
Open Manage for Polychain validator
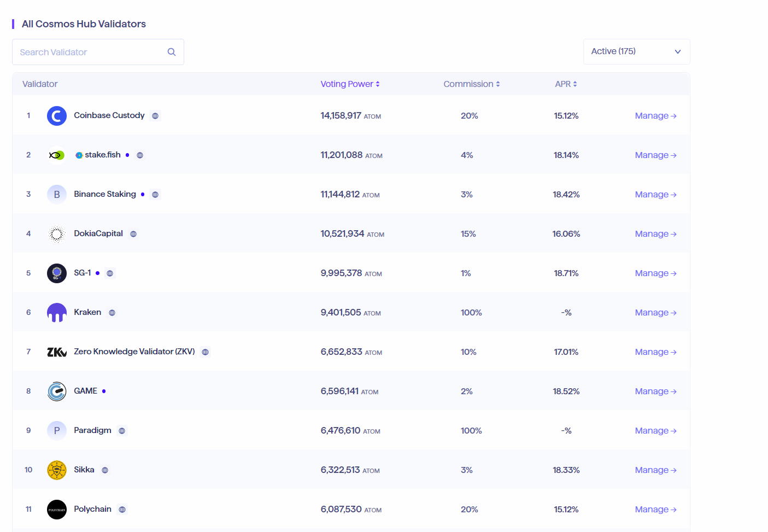tap(655, 510)
